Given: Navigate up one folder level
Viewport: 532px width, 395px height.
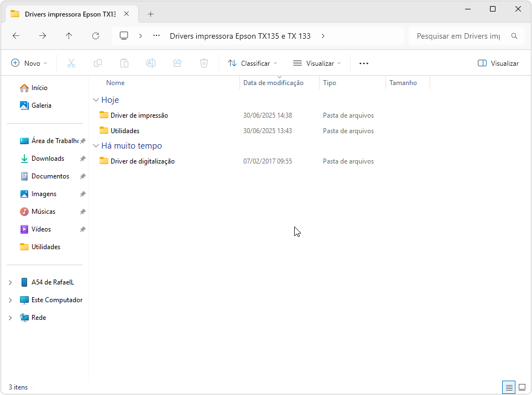Looking at the screenshot, I should click(69, 36).
